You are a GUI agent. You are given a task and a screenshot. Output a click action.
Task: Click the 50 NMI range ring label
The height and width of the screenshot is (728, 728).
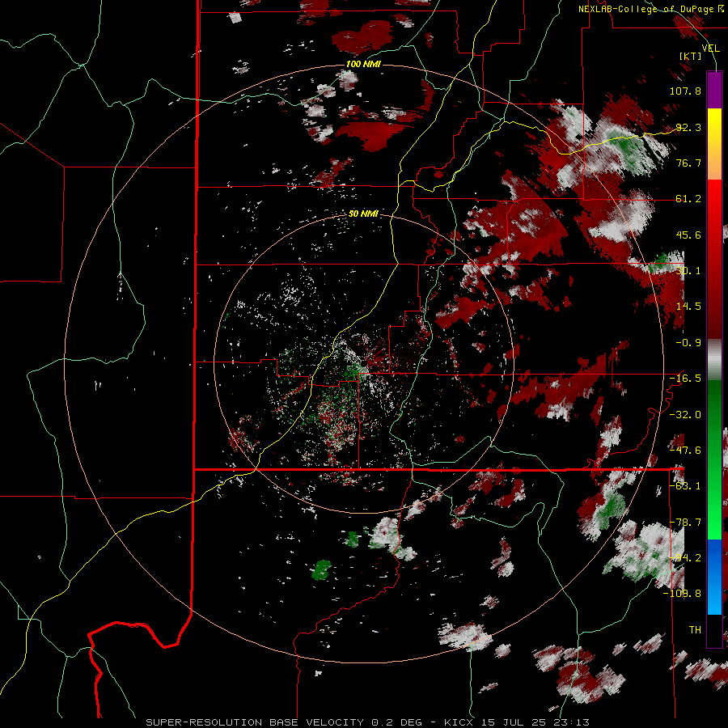coord(363,214)
